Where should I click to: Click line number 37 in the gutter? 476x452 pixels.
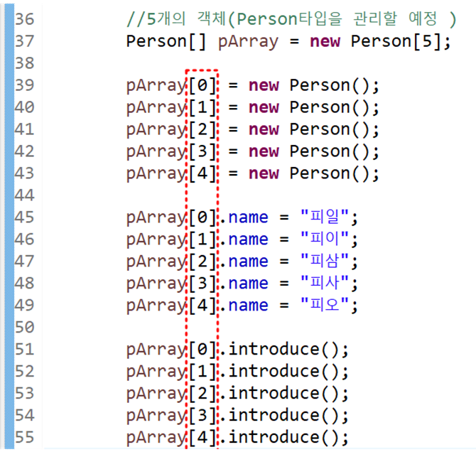pyautogui.click(x=25, y=41)
